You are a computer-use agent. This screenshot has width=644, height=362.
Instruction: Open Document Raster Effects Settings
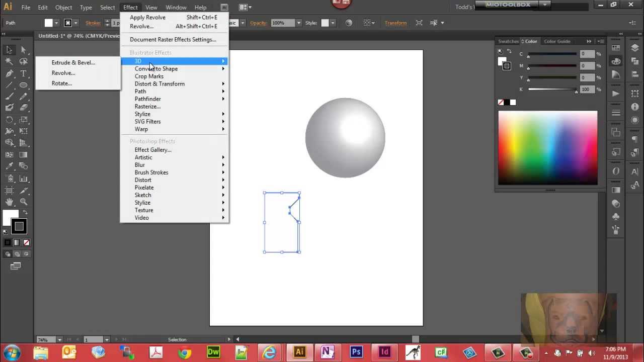click(x=174, y=40)
